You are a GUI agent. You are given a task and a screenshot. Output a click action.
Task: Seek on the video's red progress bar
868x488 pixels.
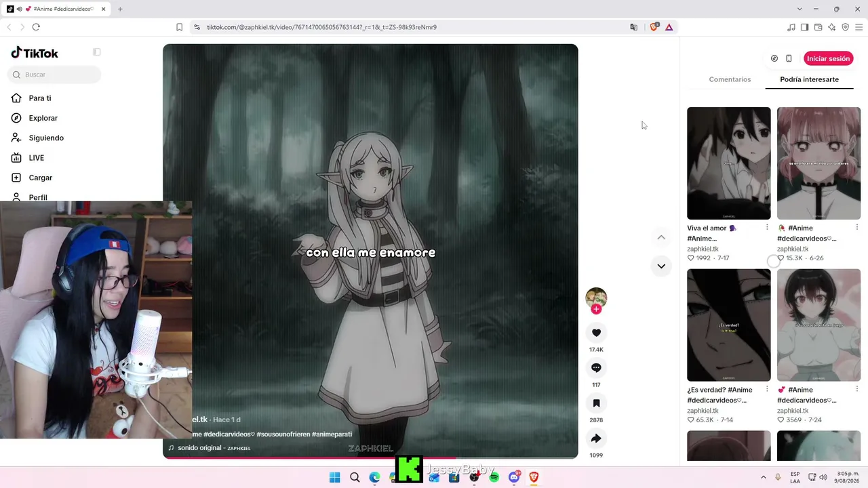pyautogui.click(x=370, y=457)
